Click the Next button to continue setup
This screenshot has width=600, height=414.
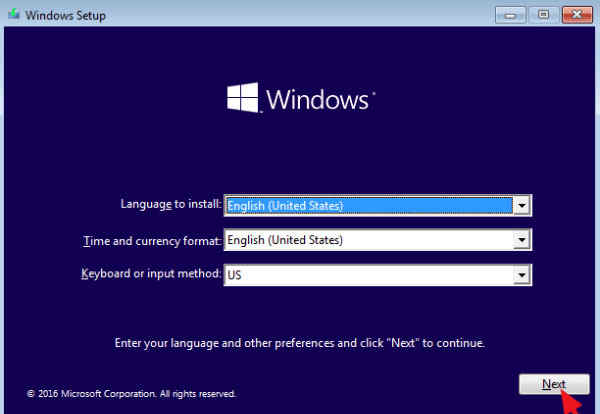tap(554, 384)
